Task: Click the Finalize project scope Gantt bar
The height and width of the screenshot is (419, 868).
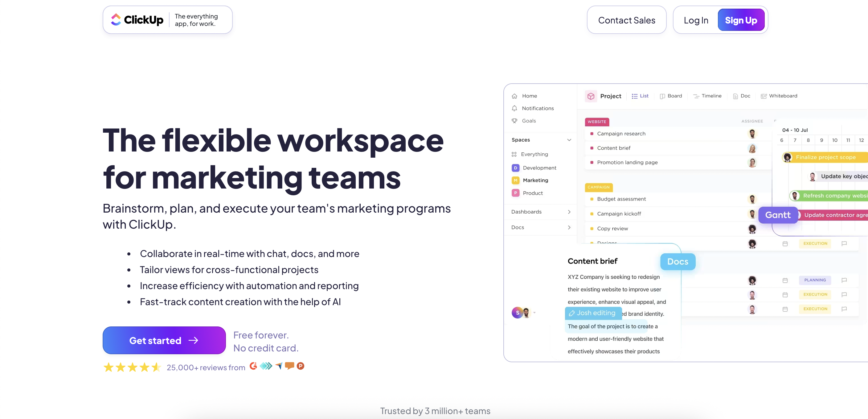Action: (825, 157)
